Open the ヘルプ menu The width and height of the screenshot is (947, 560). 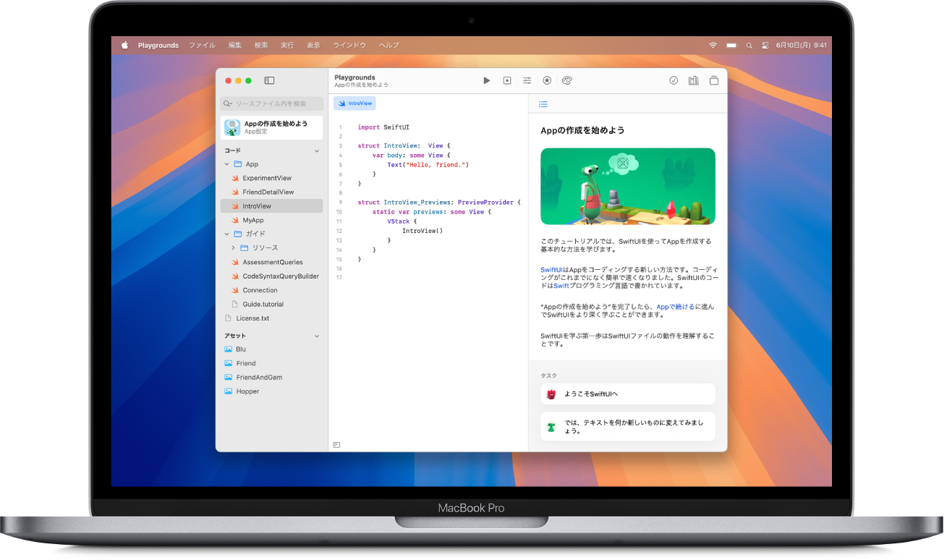[389, 45]
